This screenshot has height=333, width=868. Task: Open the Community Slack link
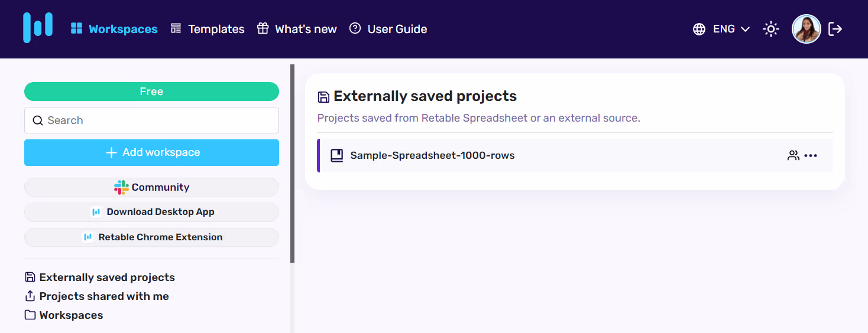click(x=151, y=187)
